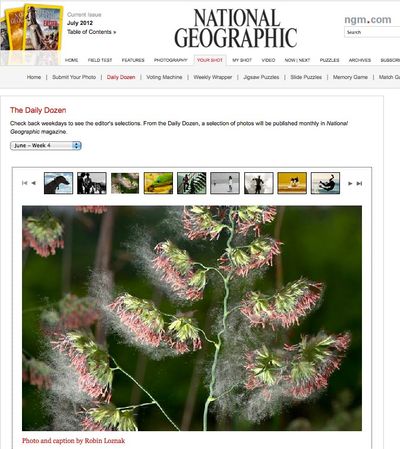Switch to the My Shot tab

tap(242, 60)
